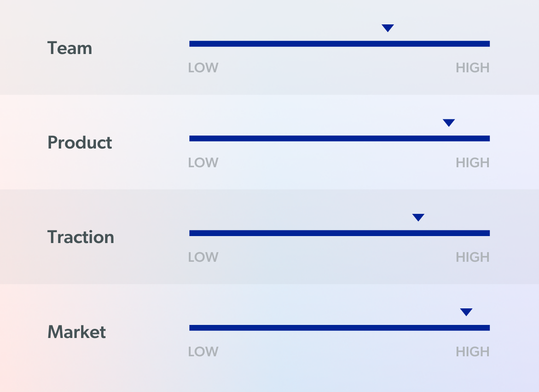Click the Product slider triangle marker

coord(449,122)
